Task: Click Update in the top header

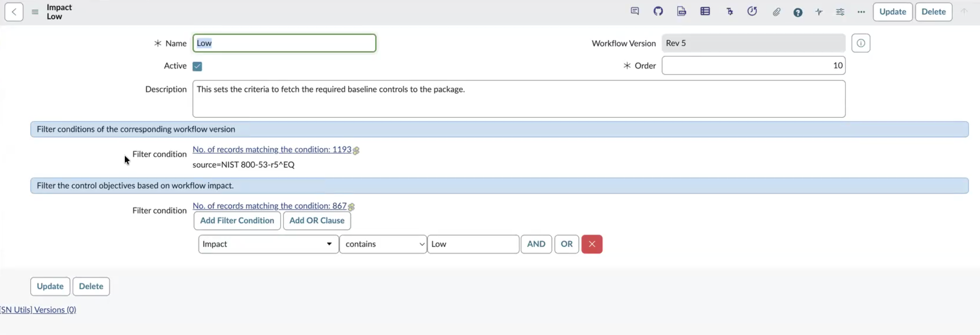Action: pos(893,12)
